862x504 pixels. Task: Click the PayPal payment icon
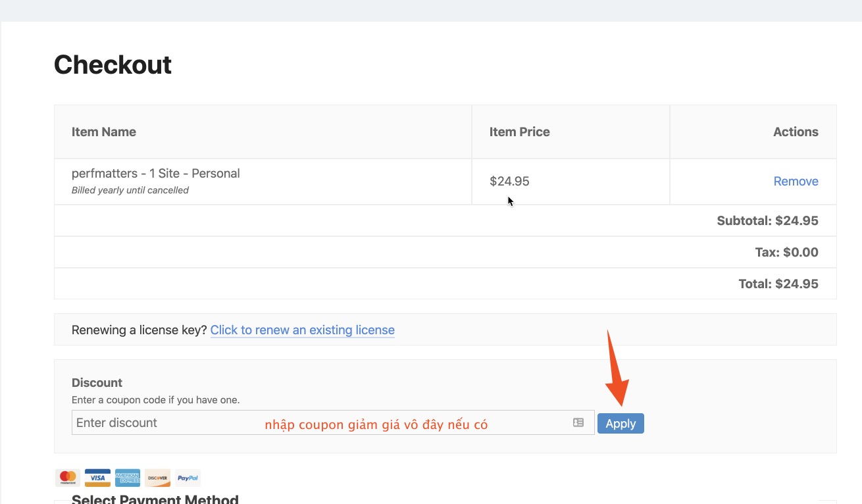188,478
